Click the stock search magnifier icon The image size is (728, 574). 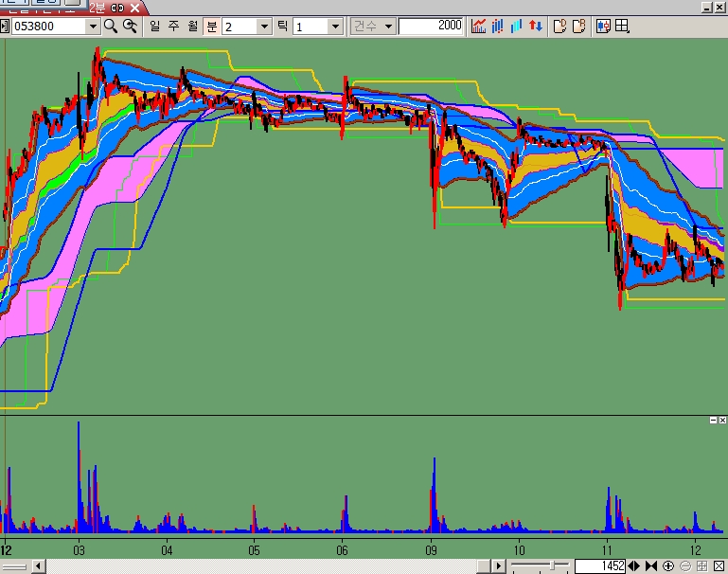[x=111, y=27]
